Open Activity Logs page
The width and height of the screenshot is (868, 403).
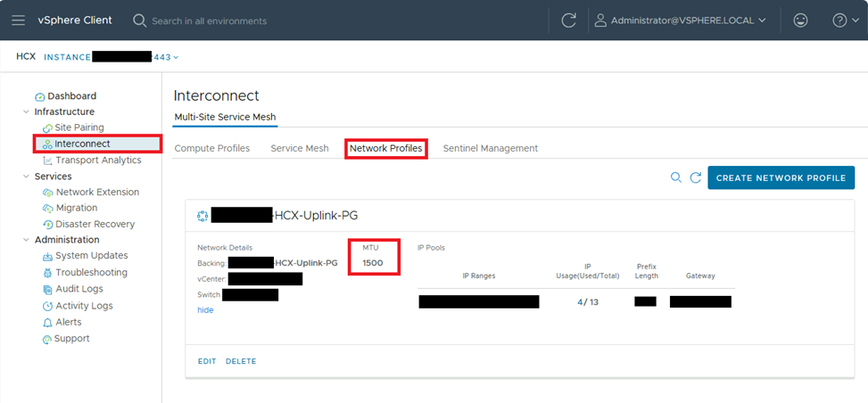84,306
